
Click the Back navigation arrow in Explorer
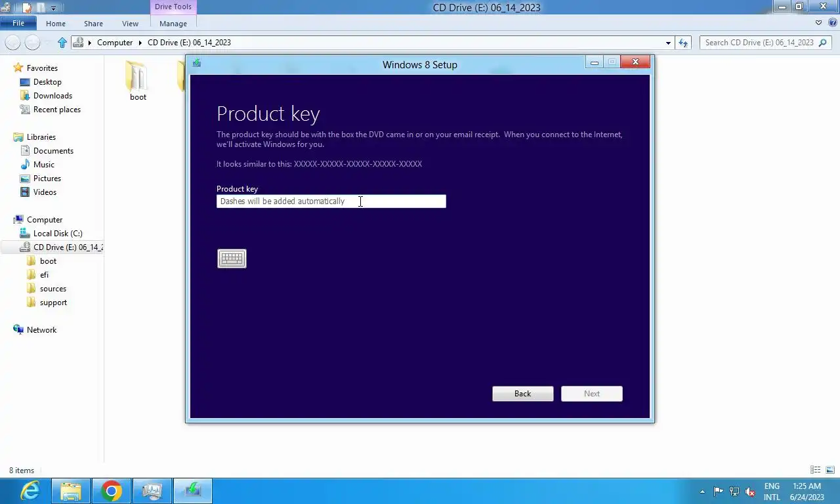12,43
